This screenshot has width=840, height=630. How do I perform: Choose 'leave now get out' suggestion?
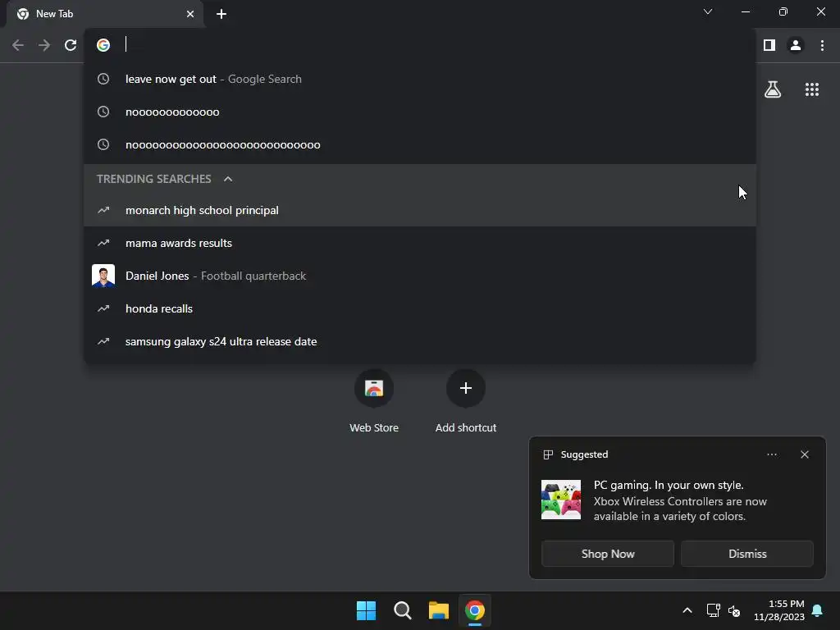pyautogui.click(x=420, y=80)
